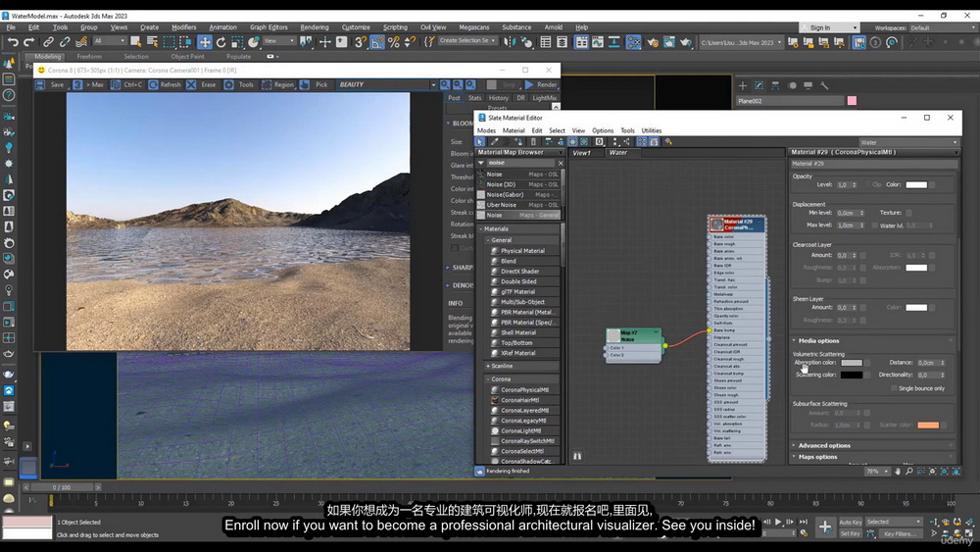This screenshot has width=980, height=552.
Task: Switch to the Water view tab in Slate editor
Action: 618,153
